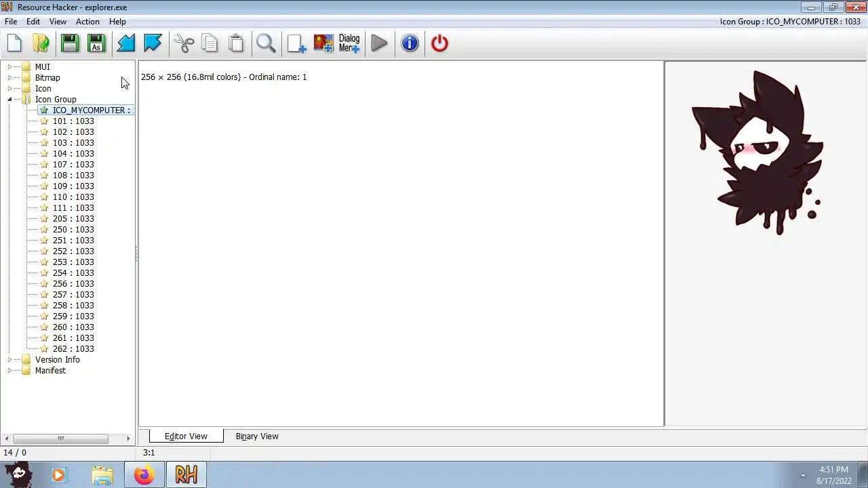Image resolution: width=868 pixels, height=488 pixels.
Task: Select tree item 260 : 1033
Action: (x=73, y=327)
